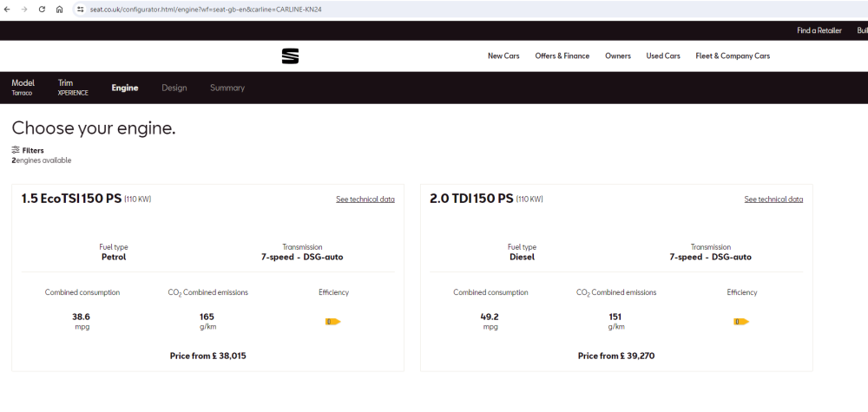Open site information icon in address bar

click(80, 10)
